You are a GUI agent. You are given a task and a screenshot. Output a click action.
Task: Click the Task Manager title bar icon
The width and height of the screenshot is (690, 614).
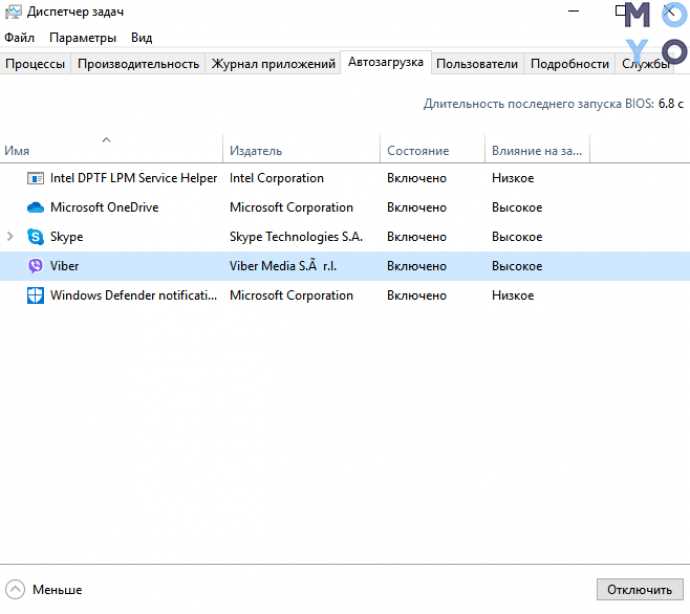pos(13,11)
